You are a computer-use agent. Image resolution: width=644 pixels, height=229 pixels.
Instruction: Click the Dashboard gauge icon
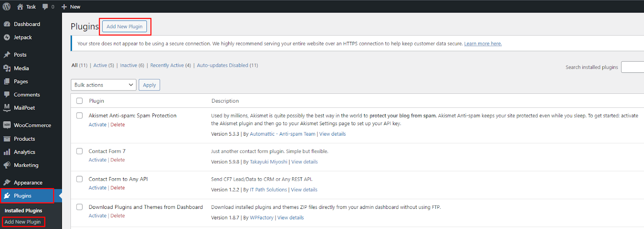pos(7,24)
